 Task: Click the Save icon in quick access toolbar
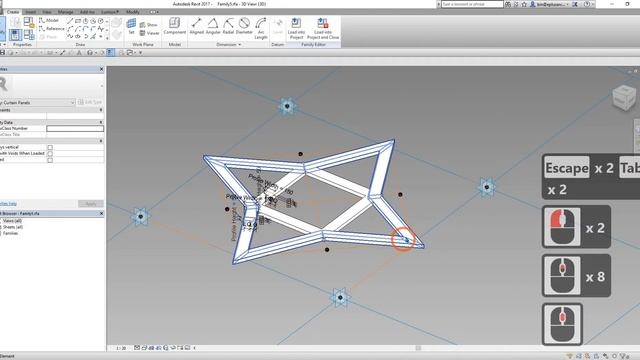click(x=2, y=52)
